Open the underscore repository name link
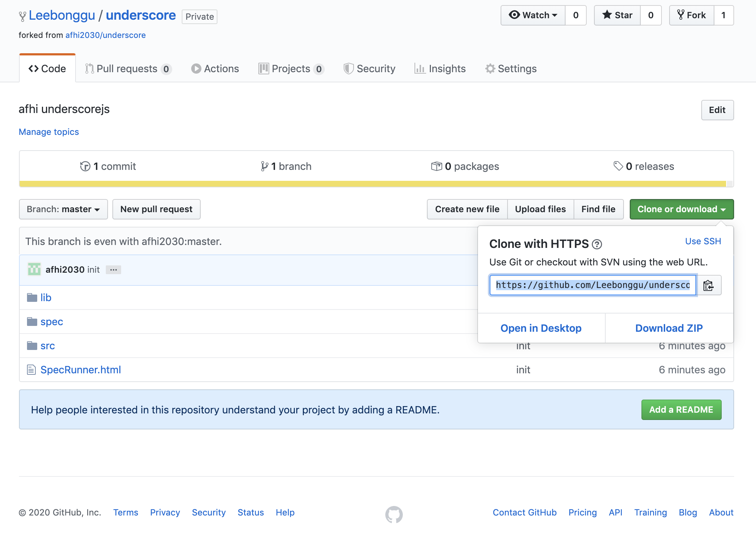 (x=141, y=15)
